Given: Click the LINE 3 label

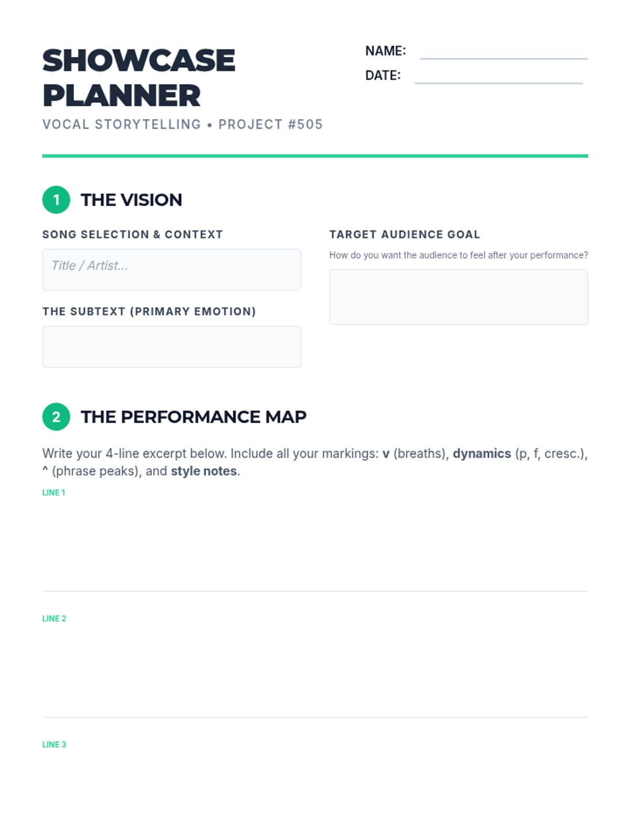Looking at the screenshot, I should pyautogui.click(x=54, y=744).
